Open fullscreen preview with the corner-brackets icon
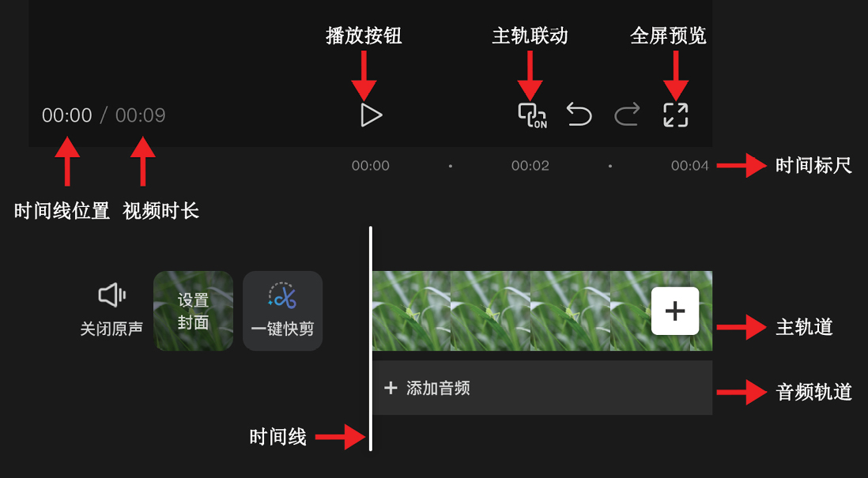The image size is (868, 478). click(x=676, y=115)
